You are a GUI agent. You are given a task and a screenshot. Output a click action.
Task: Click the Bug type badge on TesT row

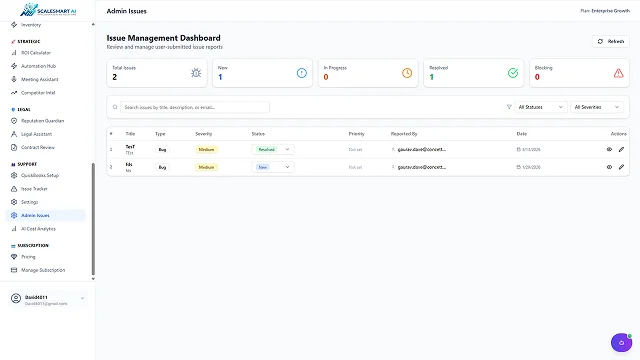pyautogui.click(x=162, y=149)
